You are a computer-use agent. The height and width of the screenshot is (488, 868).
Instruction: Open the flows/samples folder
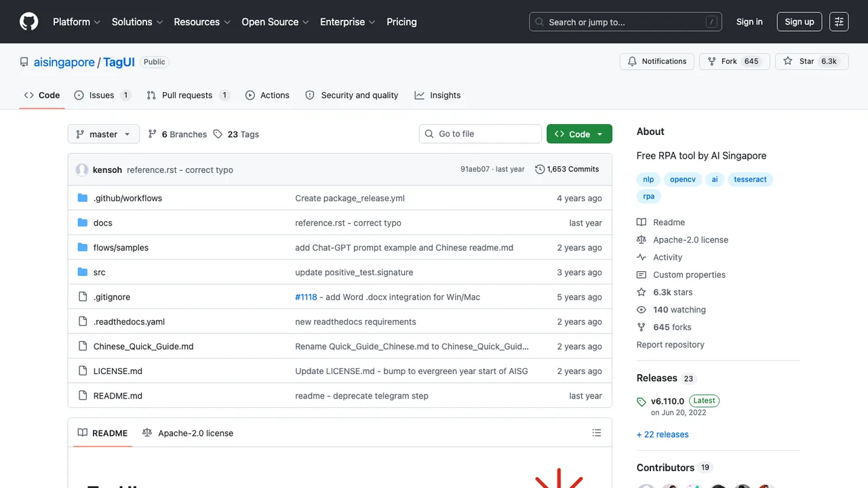[121, 247]
